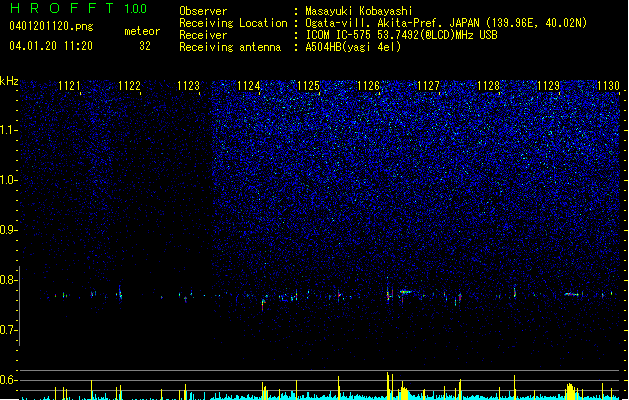Viewport: 629px width, 400px height.
Task: Click observer name Masayuki Kobayashi
Action: pos(359,11)
